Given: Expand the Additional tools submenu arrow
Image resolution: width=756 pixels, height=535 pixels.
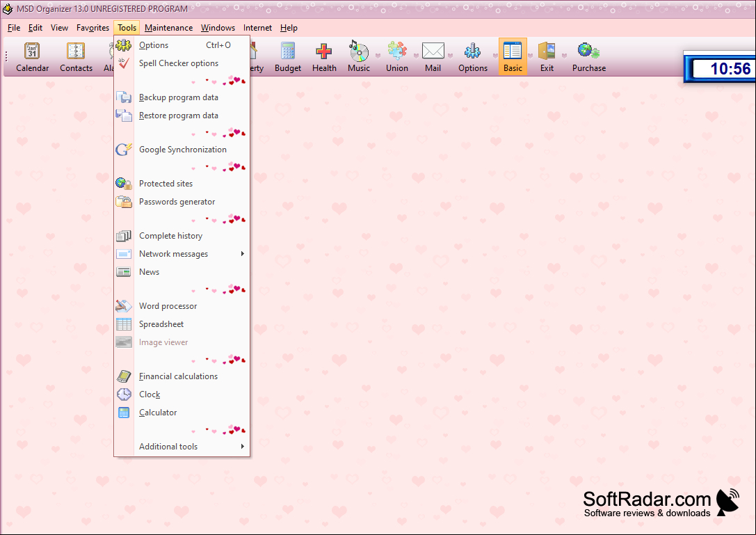Looking at the screenshot, I should coord(243,447).
